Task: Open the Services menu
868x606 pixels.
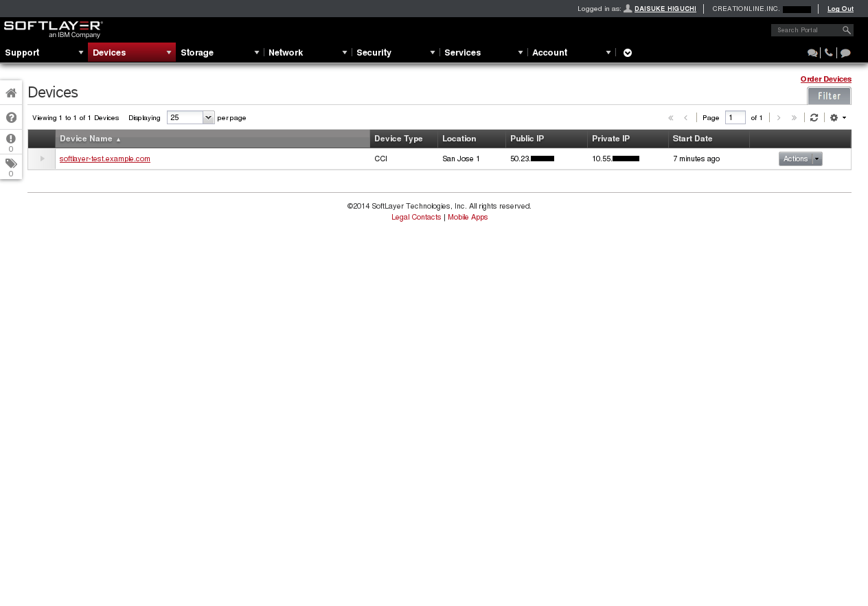Action: pyautogui.click(x=483, y=52)
